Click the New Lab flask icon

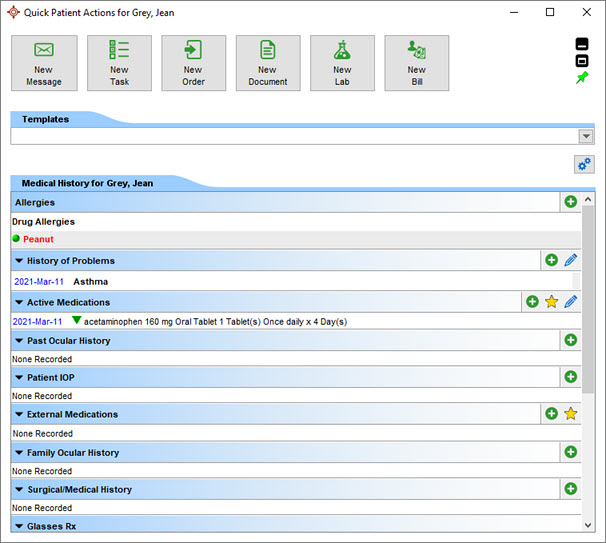(342, 50)
